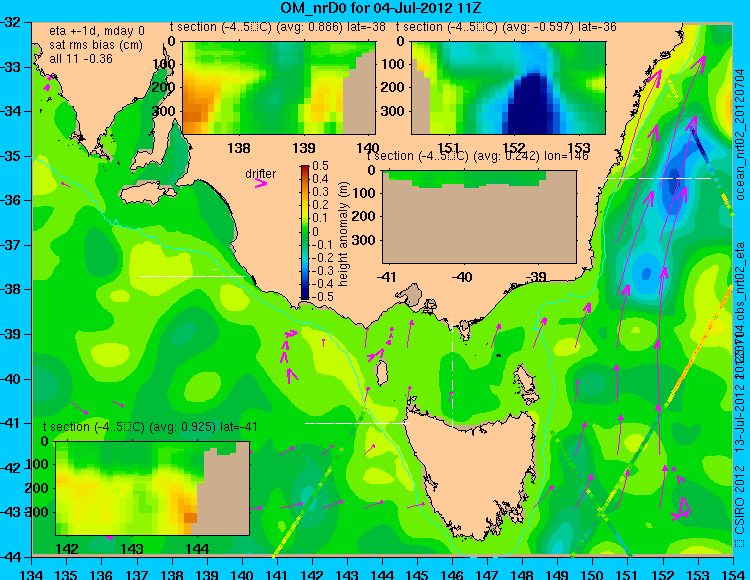Viewport: 750px width, 580px height.
Task: Click the 200 depth tick of lat=-38 inset
Action: tap(165, 87)
